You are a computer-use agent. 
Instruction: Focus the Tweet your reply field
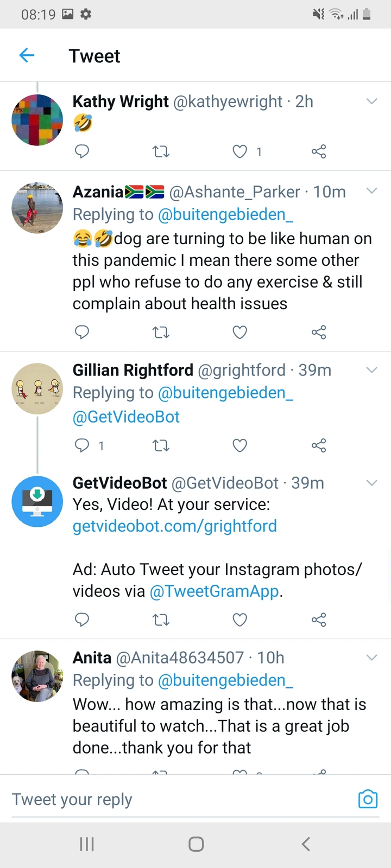[x=179, y=799]
